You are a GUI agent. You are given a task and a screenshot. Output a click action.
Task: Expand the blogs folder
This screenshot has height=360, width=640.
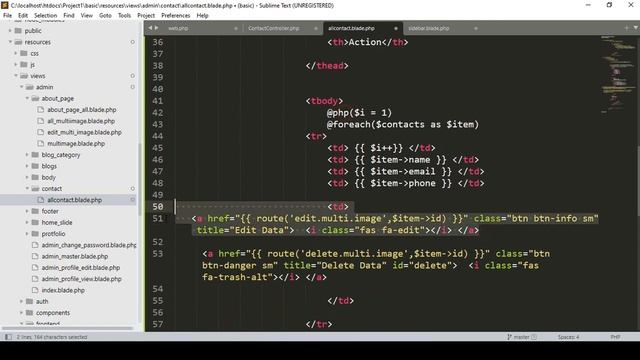coord(27,166)
